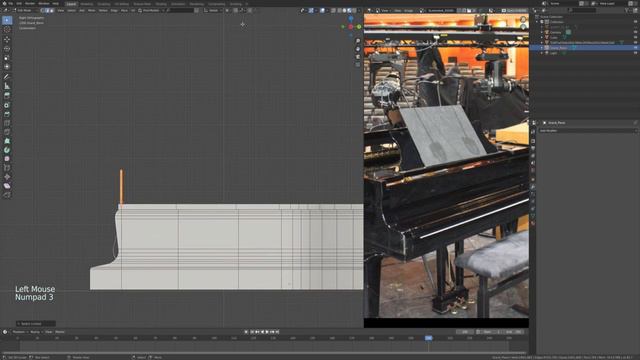
Task: Jump to the timeline end frame button
Action: 277,332
